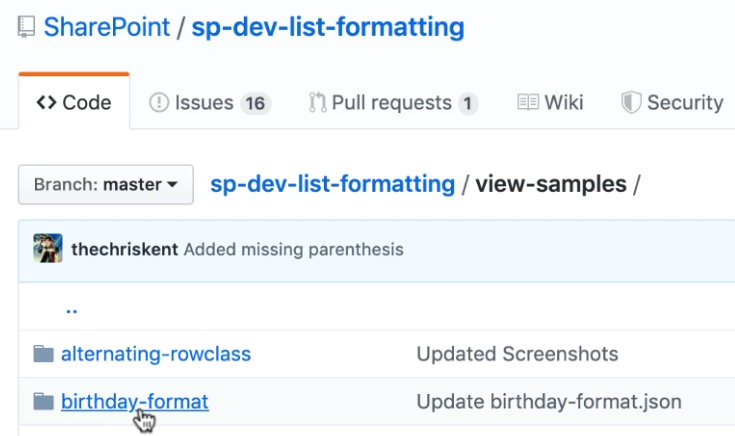Click the Wiki open-book icon
Viewport: 735px width, 436px height.
528,102
